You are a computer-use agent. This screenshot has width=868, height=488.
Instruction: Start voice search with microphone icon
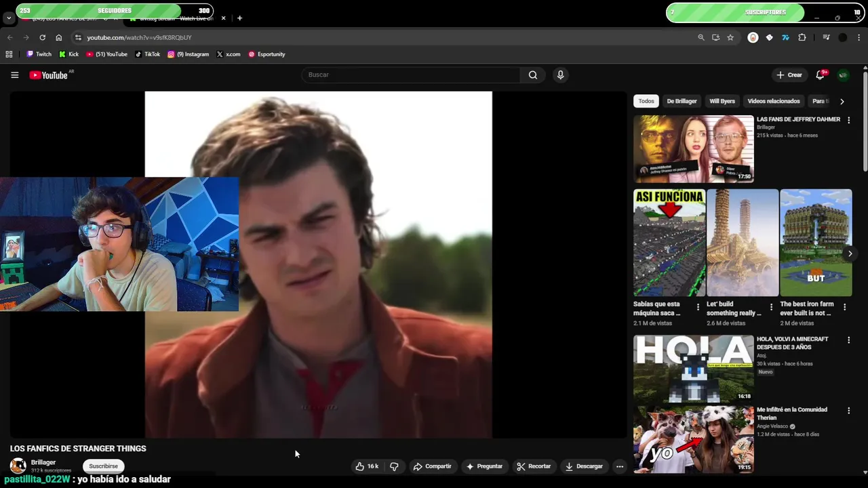(x=560, y=75)
